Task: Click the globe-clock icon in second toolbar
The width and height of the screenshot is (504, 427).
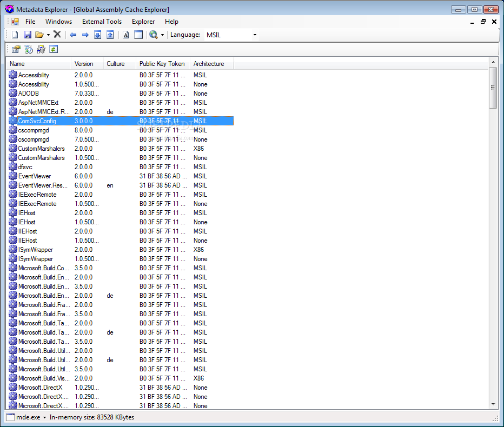Action: coord(29,49)
